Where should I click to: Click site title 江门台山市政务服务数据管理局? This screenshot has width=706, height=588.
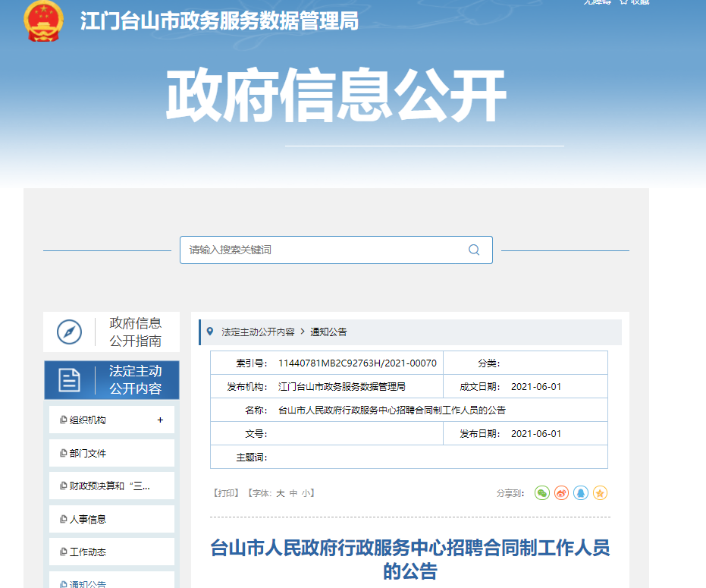(x=219, y=20)
